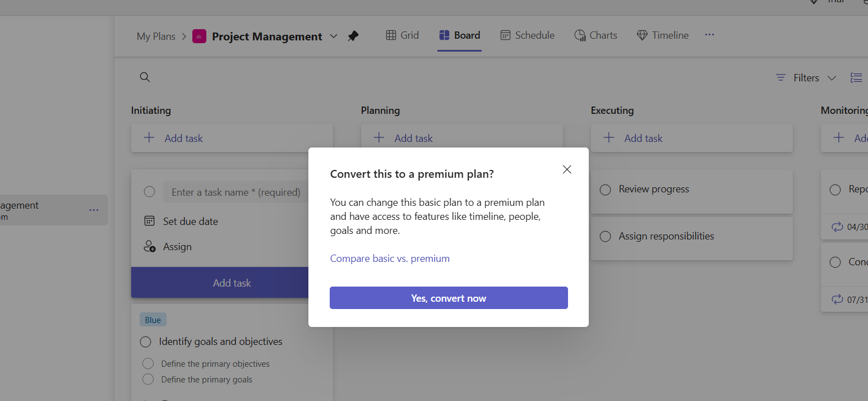Click the Project Management plan avatar icon
The height and width of the screenshot is (401, 868).
pyautogui.click(x=199, y=36)
